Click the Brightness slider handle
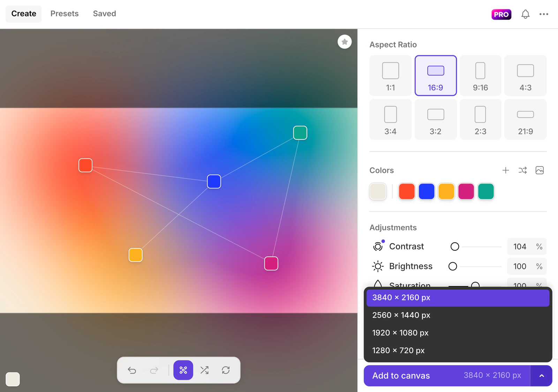 click(453, 266)
